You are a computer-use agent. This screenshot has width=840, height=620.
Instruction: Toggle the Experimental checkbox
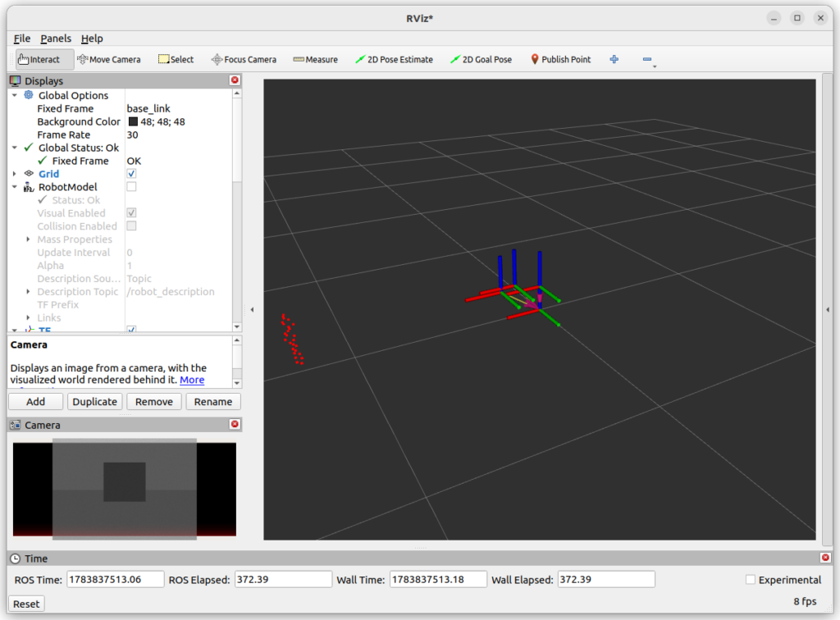coord(751,579)
